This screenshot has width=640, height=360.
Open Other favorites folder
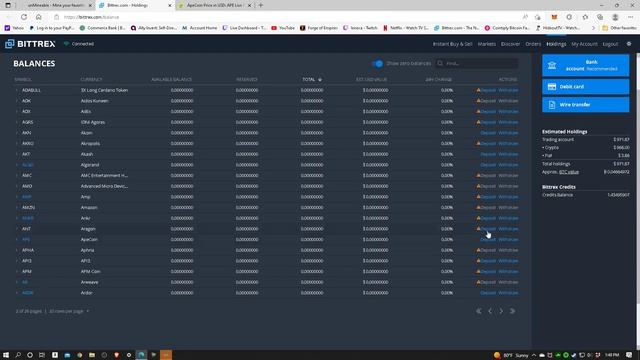tap(619, 28)
